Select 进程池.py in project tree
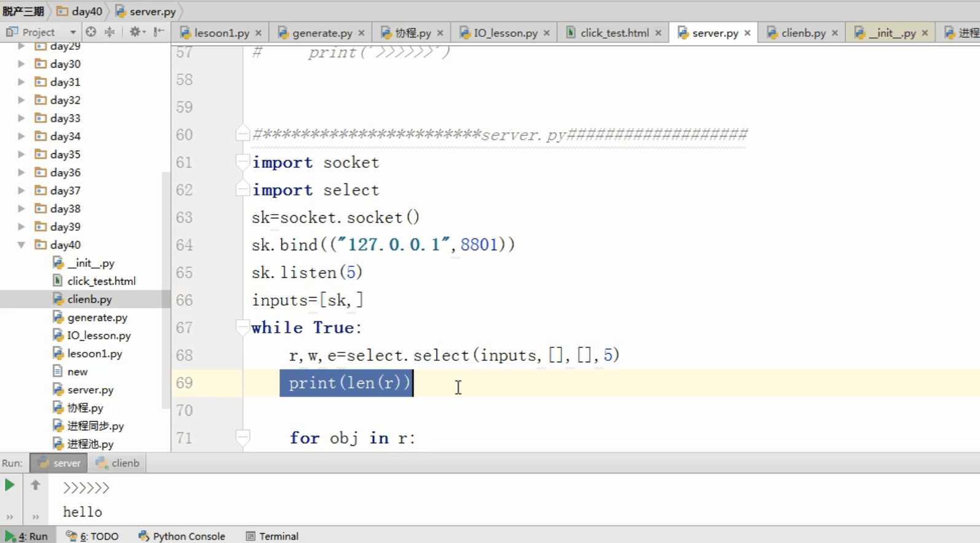Viewport: 980px width, 543px height. point(83,444)
